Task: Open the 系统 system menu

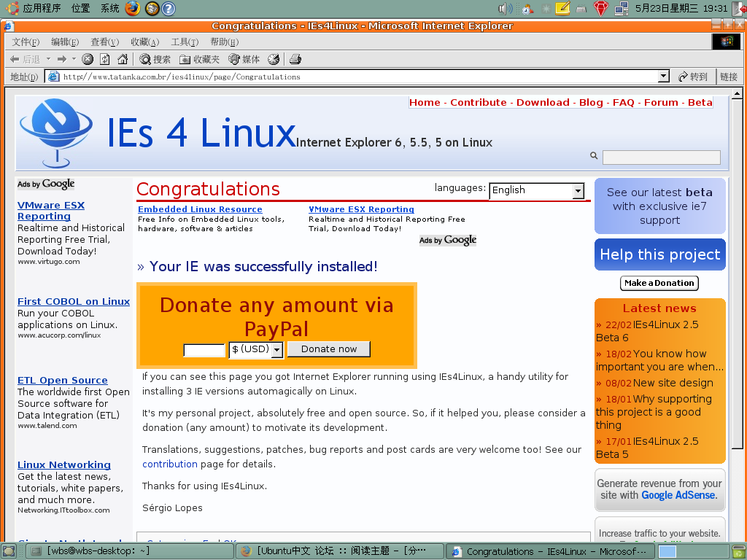Action: coord(109,8)
